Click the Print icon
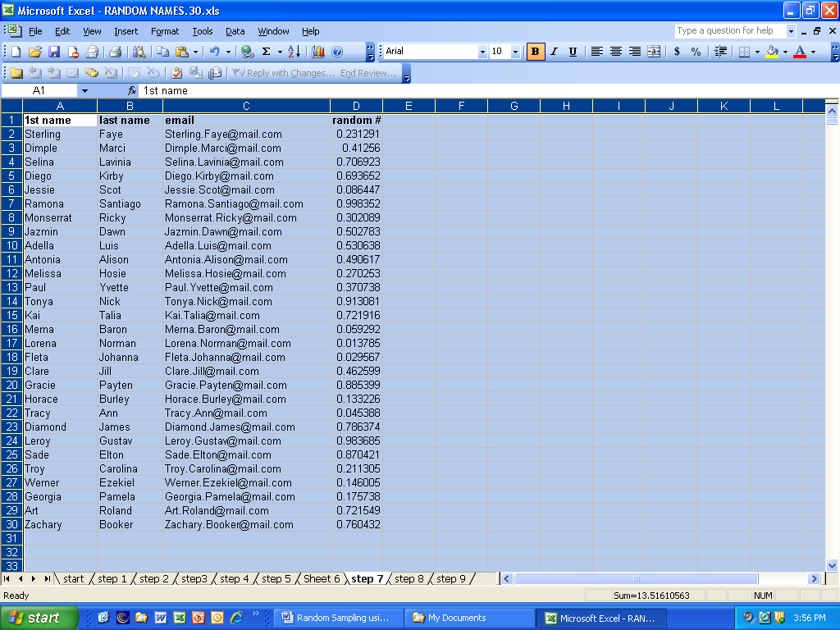The height and width of the screenshot is (630, 840). tap(115, 52)
